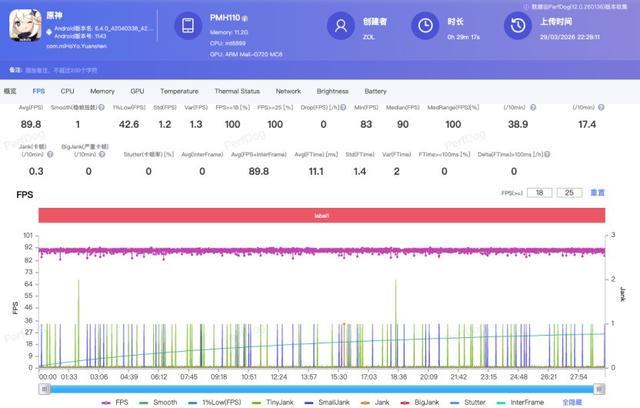The height and width of the screenshot is (408, 640).
Task: Click the blue reset link beside FPS thresholds
Action: click(x=597, y=192)
